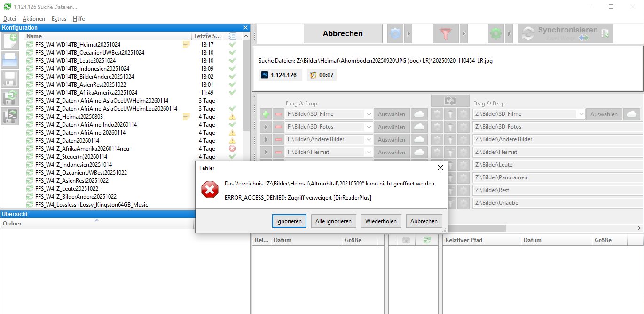
Task: Open the Extras menu
Action: pos(59,19)
